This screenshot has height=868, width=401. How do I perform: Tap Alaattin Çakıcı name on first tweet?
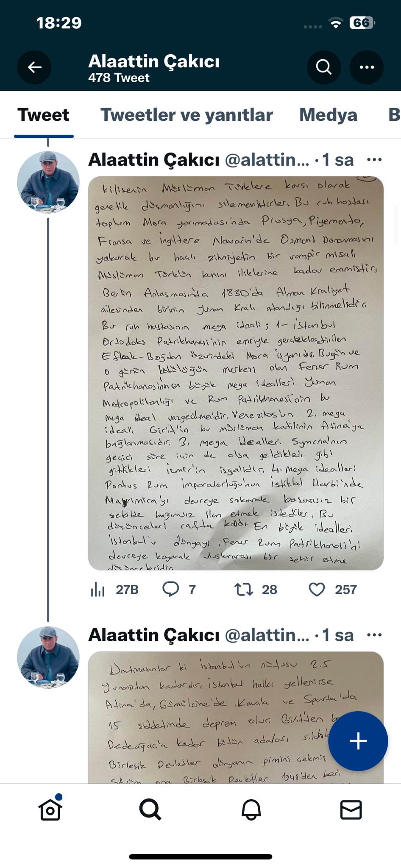coord(154,160)
